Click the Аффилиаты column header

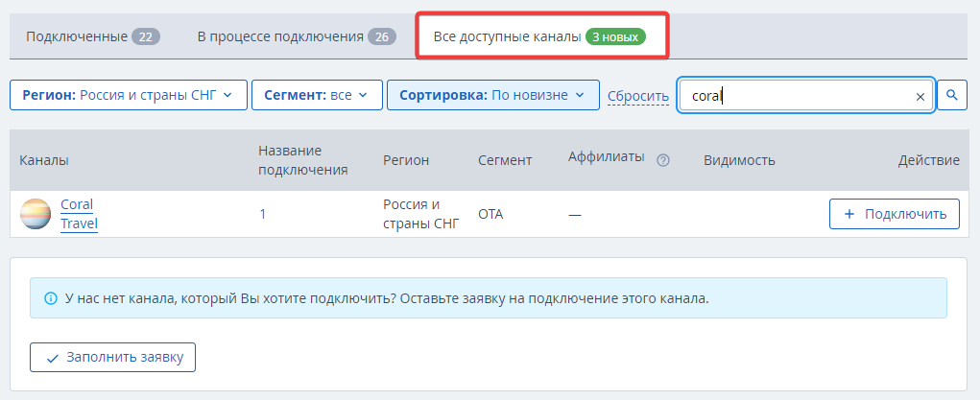pos(607,157)
